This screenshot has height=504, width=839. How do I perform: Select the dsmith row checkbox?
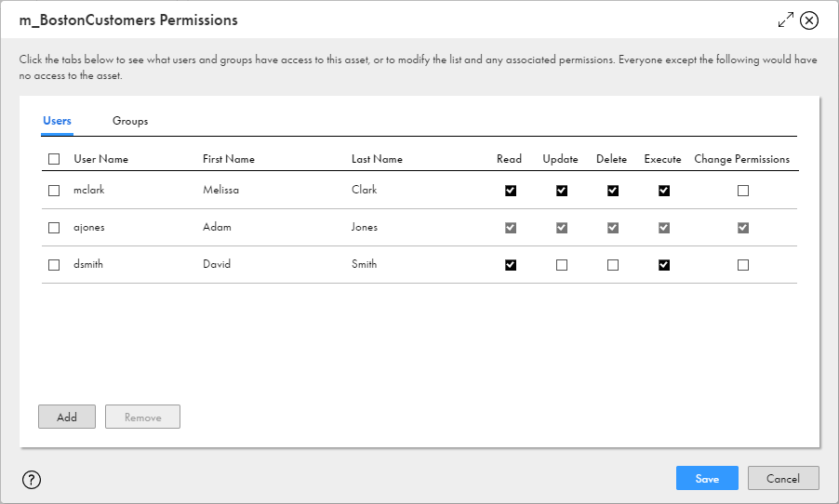54,265
